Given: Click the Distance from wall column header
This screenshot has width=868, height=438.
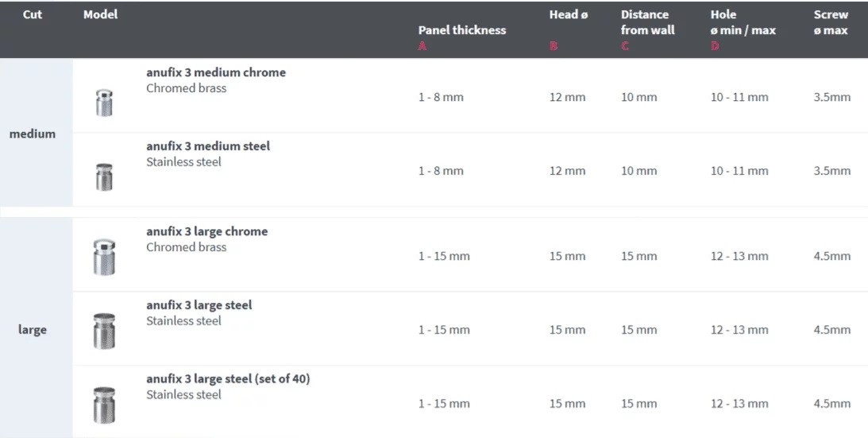Looking at the screenshot, I should [x=647, y=22].
